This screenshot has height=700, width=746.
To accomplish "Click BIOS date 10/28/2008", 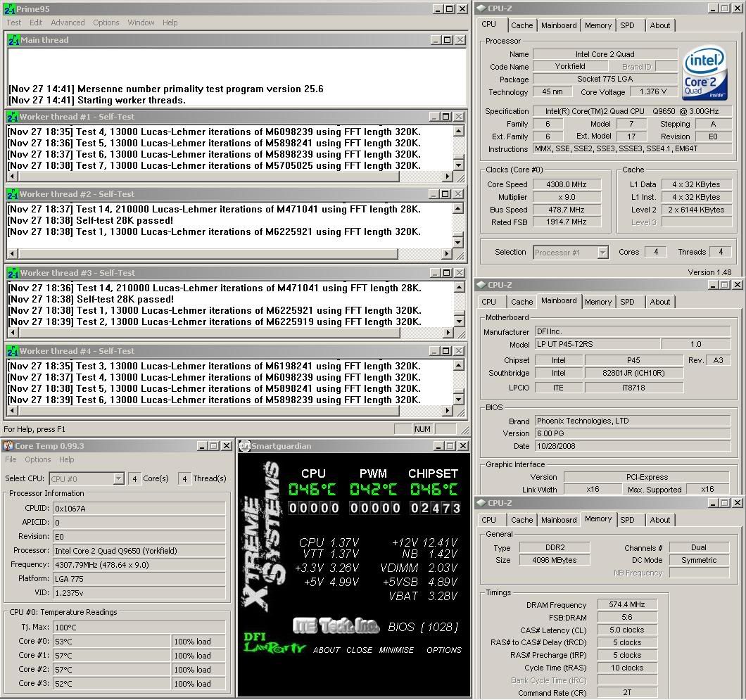I will pos(633,446).
